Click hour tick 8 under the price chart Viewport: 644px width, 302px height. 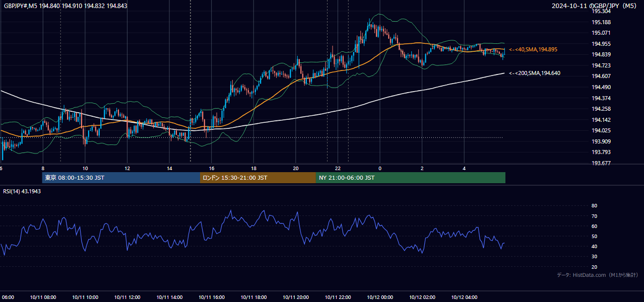coord(43,169)
